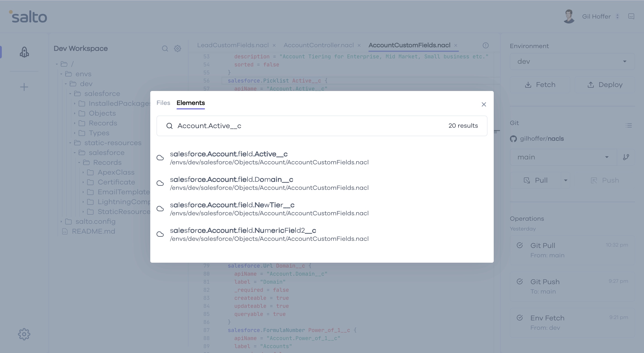The image size is (644, 353).
Task: Switch to AccountController.nacl tab
Action: (318, 45)
